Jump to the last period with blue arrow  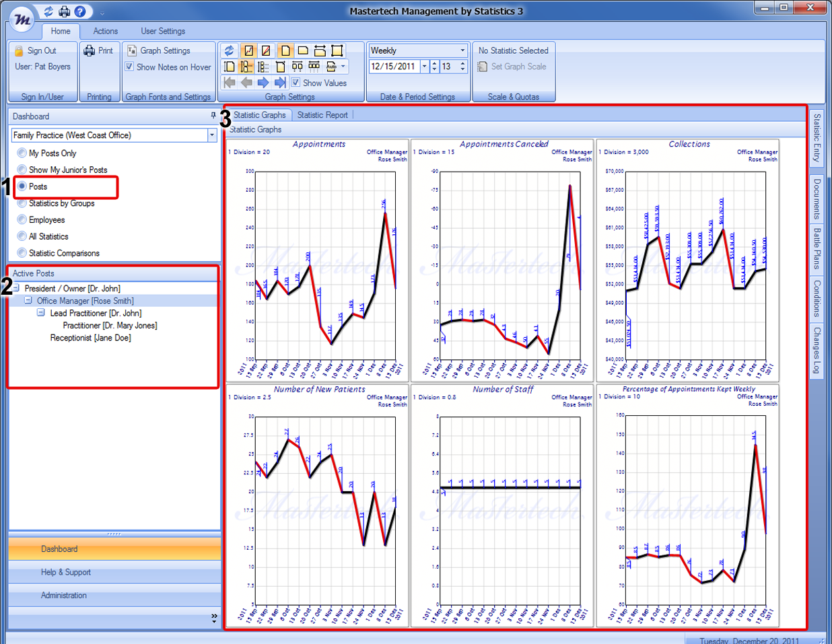click(x=280, y=83)
